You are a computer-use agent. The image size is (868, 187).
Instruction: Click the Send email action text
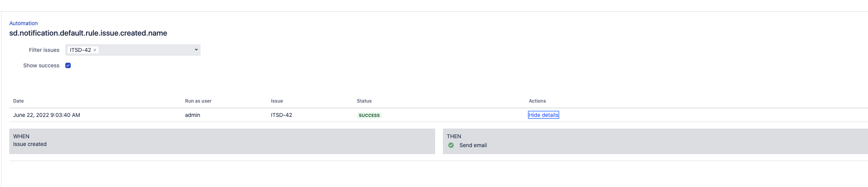[473, 145]
